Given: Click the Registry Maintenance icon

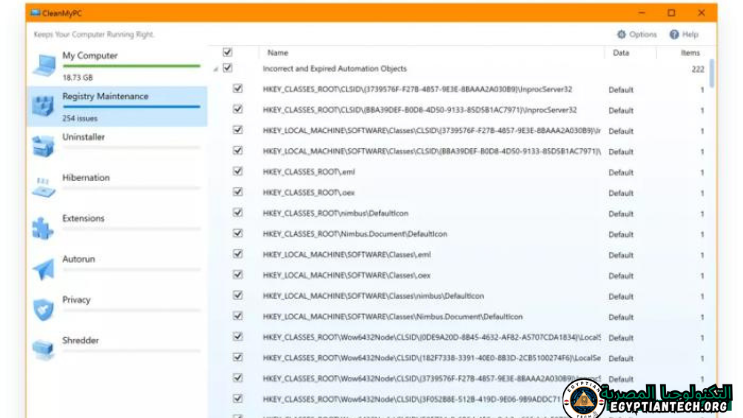Looking at the screenshot, I should coord(43,106).
